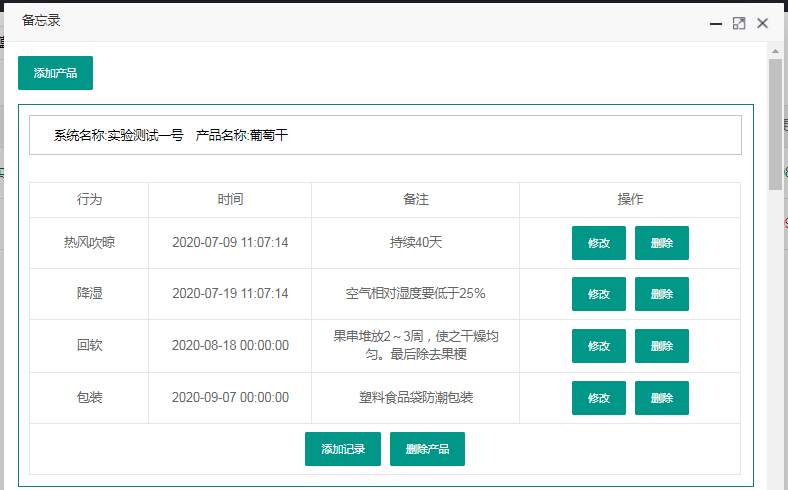Screen dimensions: 788x490
Task: Select the 时间 column header
Action: pos(230,200)
